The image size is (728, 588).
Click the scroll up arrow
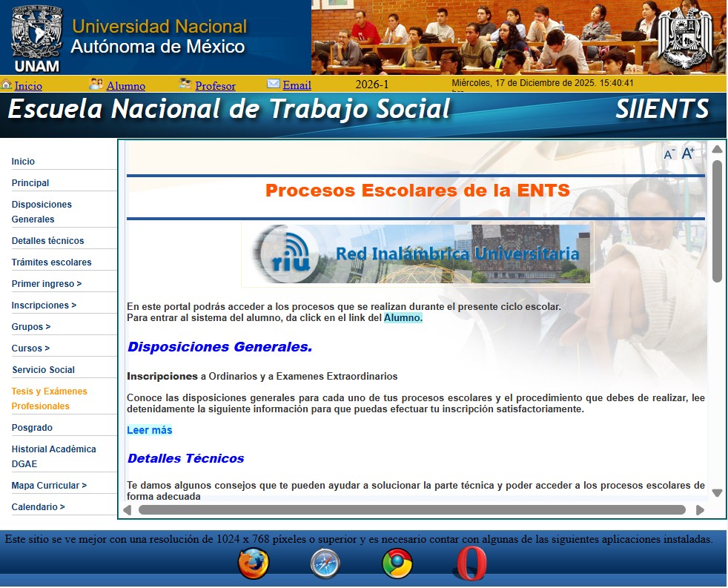pos(718,149)
